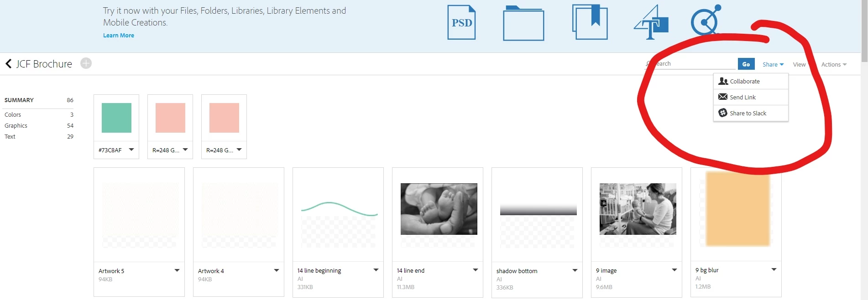Select the green #73C8AF color swatch

click(x=116, y=118)
